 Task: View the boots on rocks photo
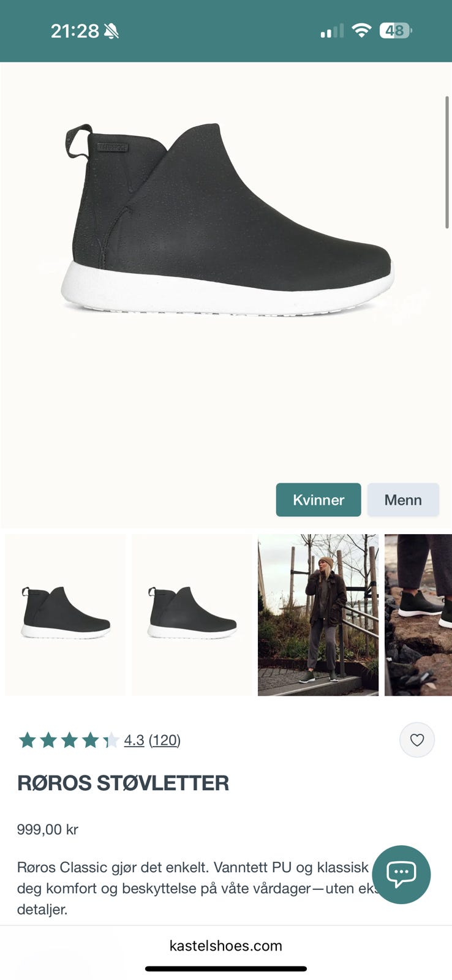coord(418,615)
